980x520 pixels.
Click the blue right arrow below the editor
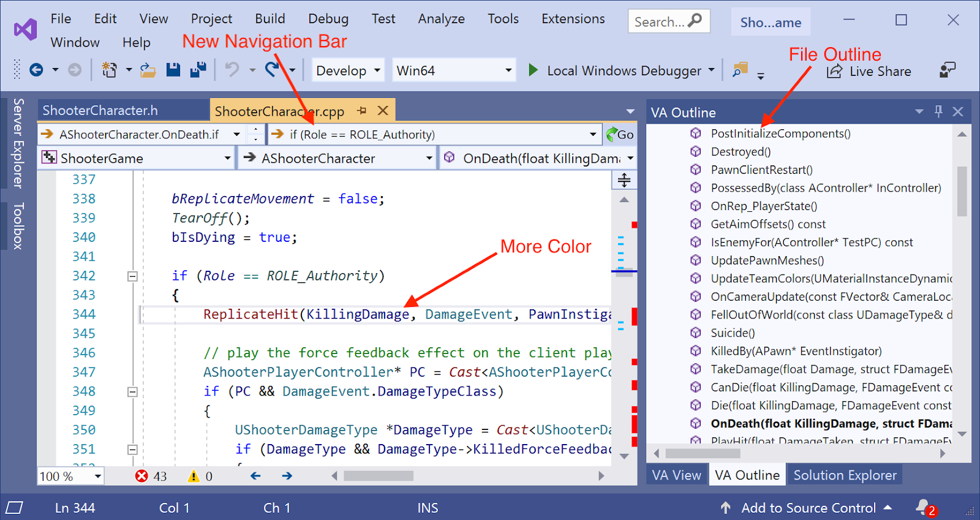[287, 476]
